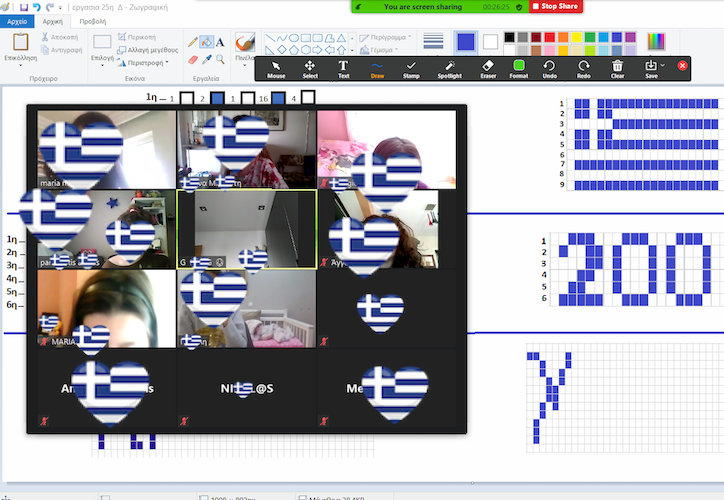Switch to the Προβολή tab
The height and width of the screenshot is (500, 724).
click(x=92, y=22)
